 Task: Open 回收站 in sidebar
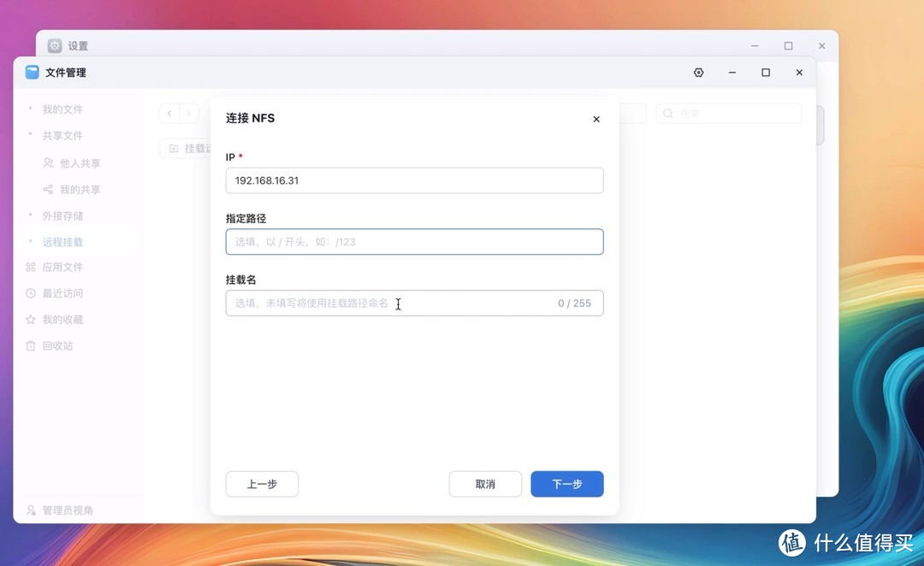point(57,345)
